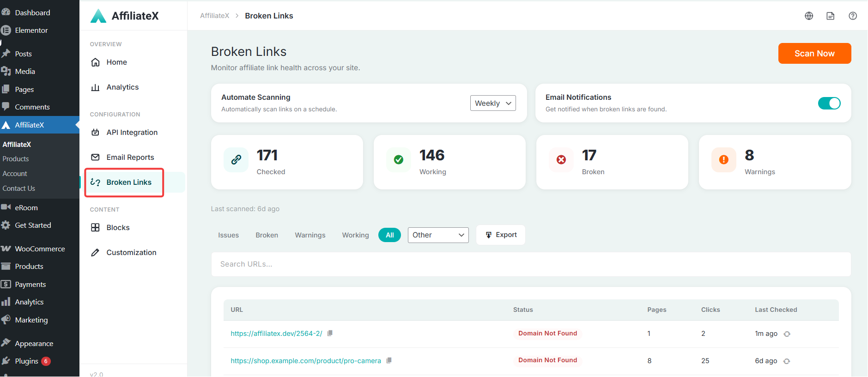
Task: Toggle Email Notifications switch off
Action: [829, 103]
